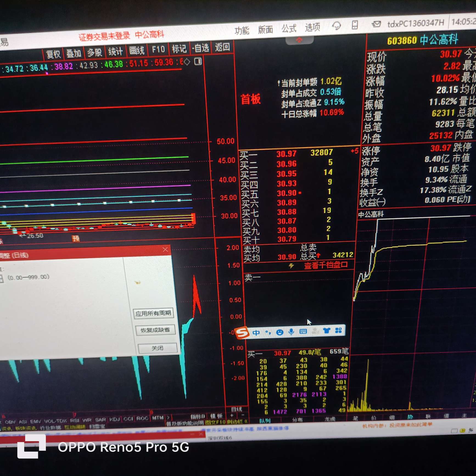Click 603860 中公高科 stock title
The image size is (476, 476).
tap(422, 40)
